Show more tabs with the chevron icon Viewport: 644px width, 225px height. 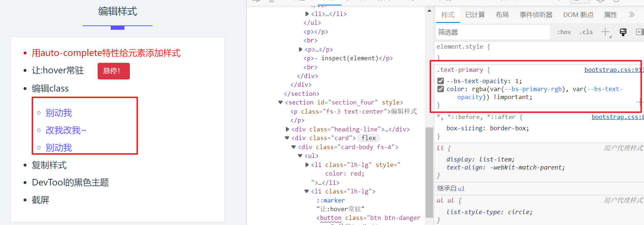[x=631, y=15]
